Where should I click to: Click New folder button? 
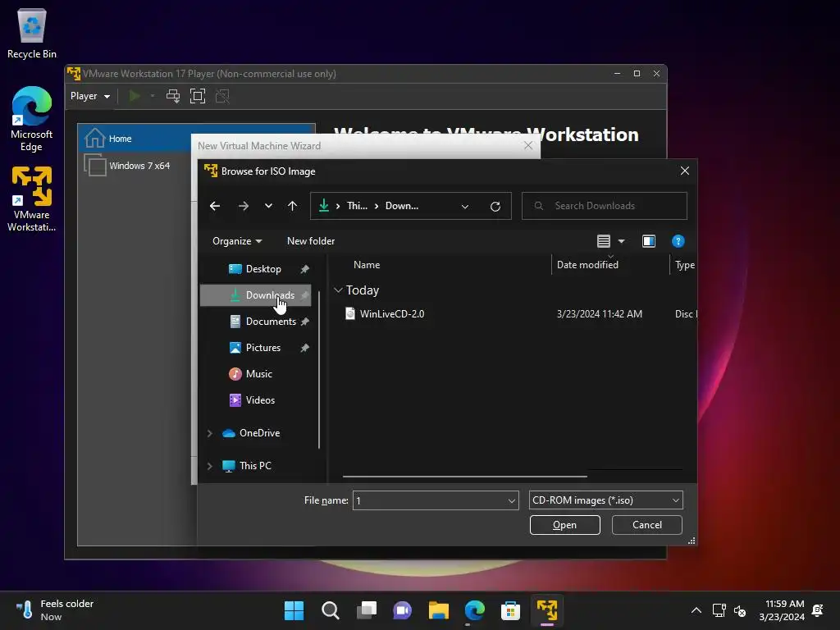click(311, 241)
